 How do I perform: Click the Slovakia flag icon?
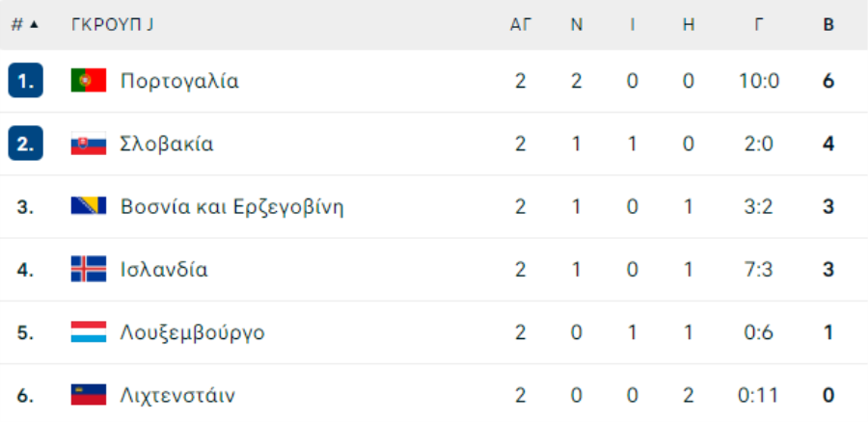click(89, 144)
